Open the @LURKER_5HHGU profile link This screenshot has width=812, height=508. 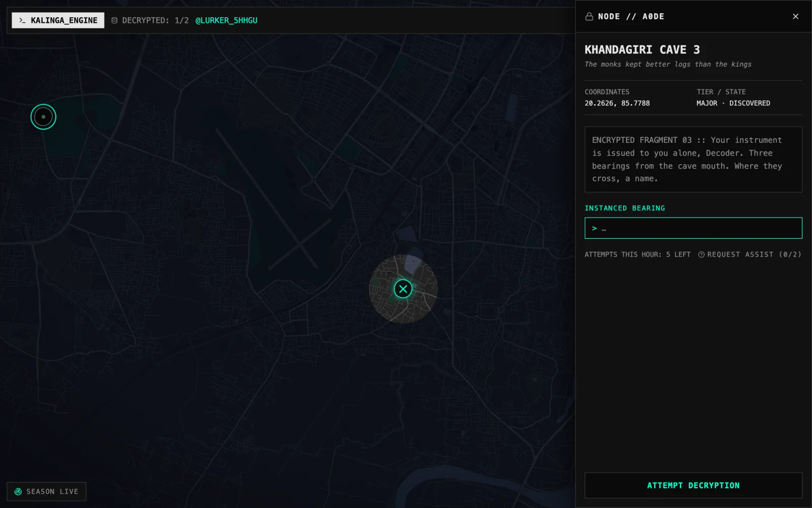click(x=226, y=20)
